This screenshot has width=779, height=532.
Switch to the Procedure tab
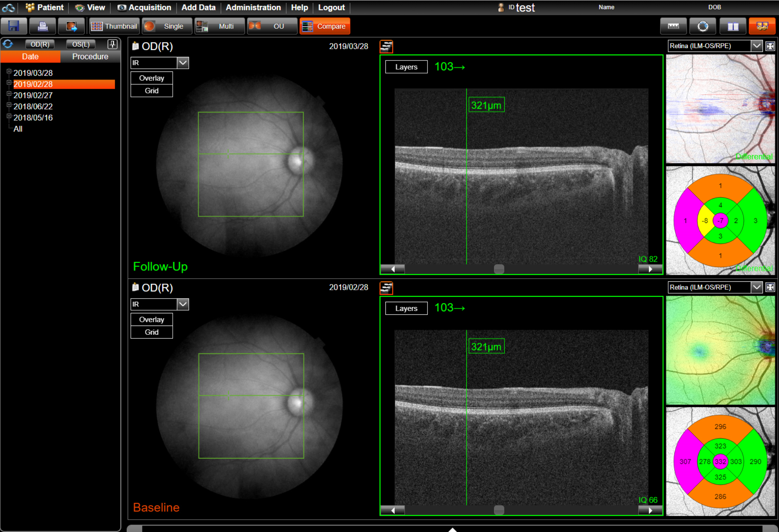pos(90,57)
